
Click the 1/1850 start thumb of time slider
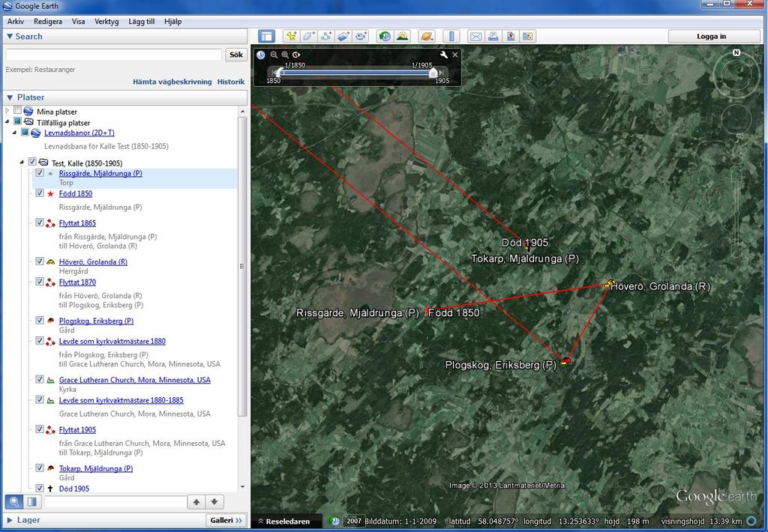coord(279,73)
